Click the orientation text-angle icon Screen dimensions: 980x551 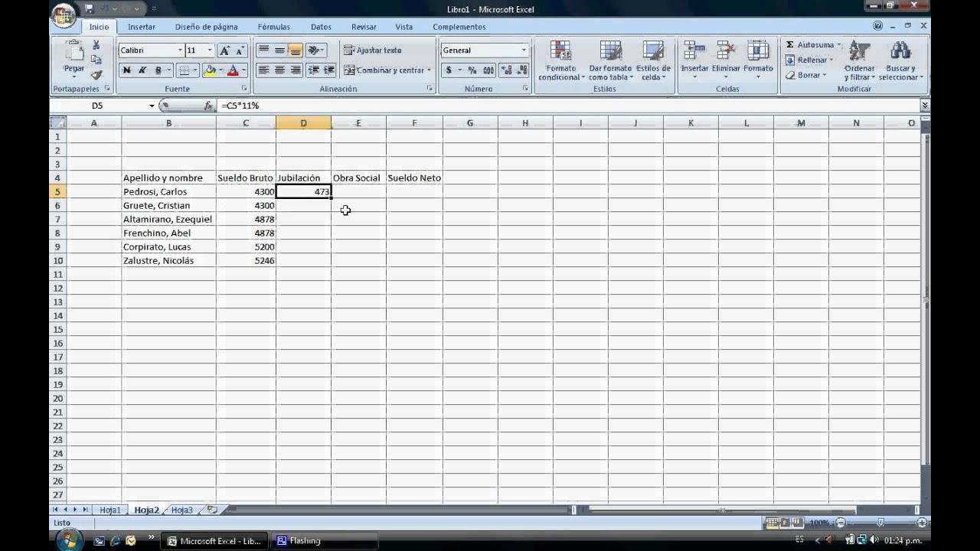coord(314,51)
